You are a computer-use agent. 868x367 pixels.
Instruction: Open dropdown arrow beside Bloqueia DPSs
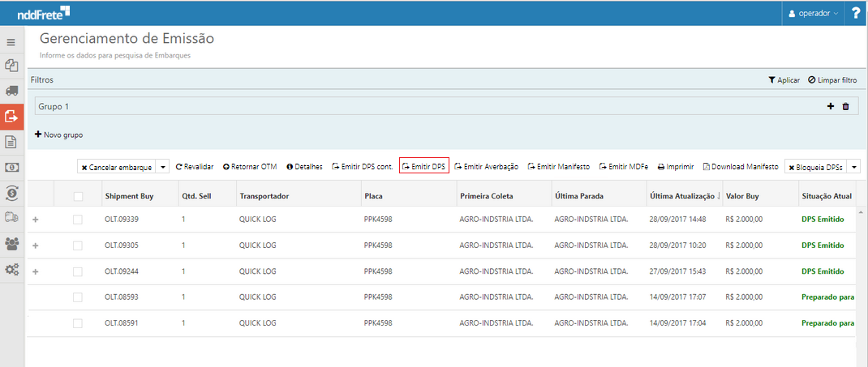point(853,167)
